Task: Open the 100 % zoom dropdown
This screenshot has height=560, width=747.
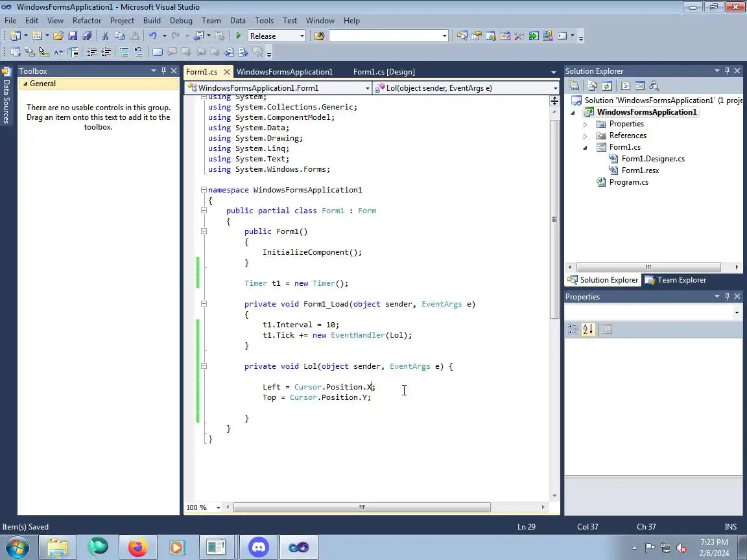Action: tap(218, 507)
